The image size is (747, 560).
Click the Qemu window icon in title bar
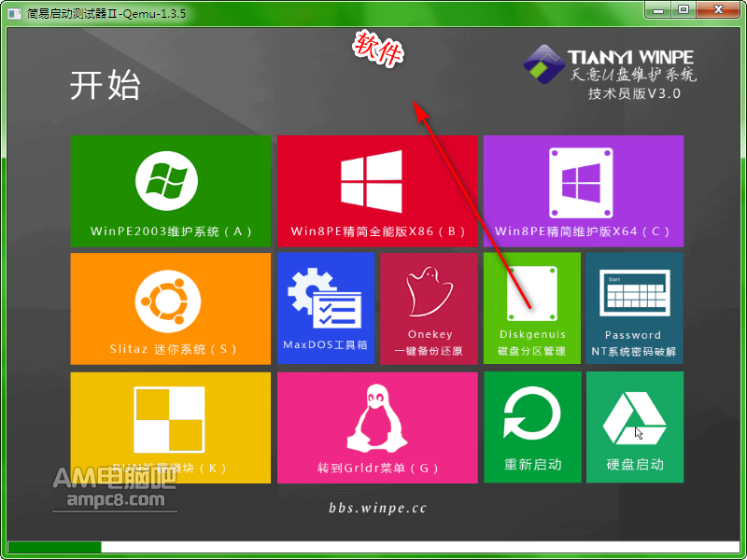pos(14,13)
